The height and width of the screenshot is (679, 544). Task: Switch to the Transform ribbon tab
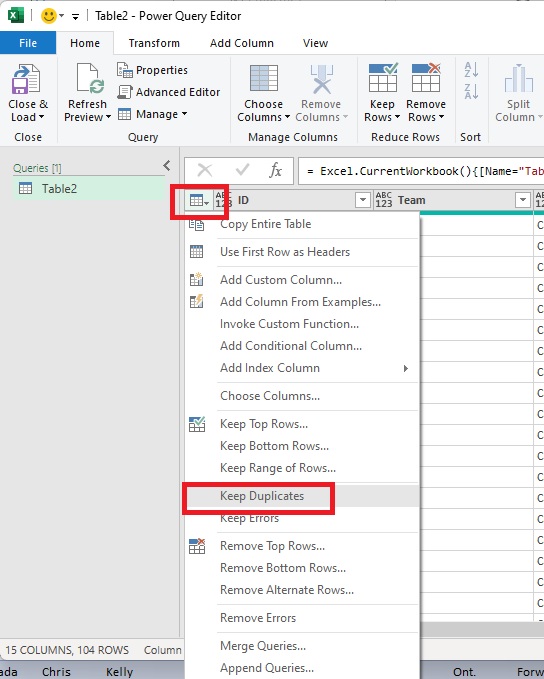click(154, 43)
